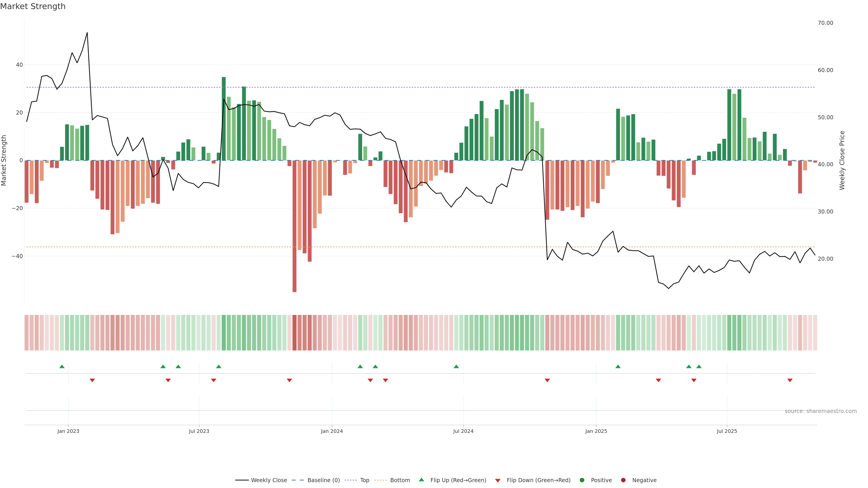The width and height of the screenshot is (868, 488).
Task: Click the green Positive legend dot
Action: tap(582, 480)
